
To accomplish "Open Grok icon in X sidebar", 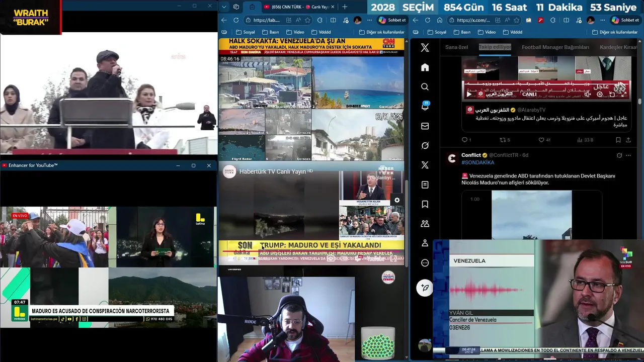I will pyautogui.click(x=425, y=146).
